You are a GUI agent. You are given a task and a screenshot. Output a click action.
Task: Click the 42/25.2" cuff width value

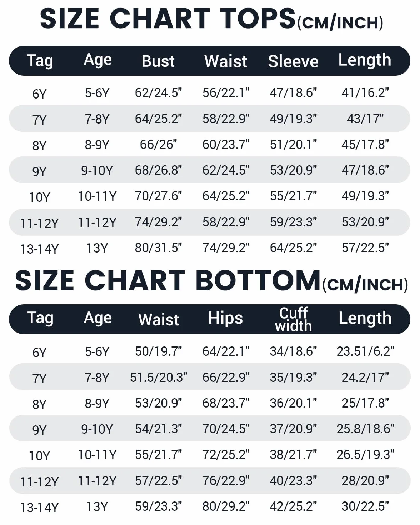point(293,506)
